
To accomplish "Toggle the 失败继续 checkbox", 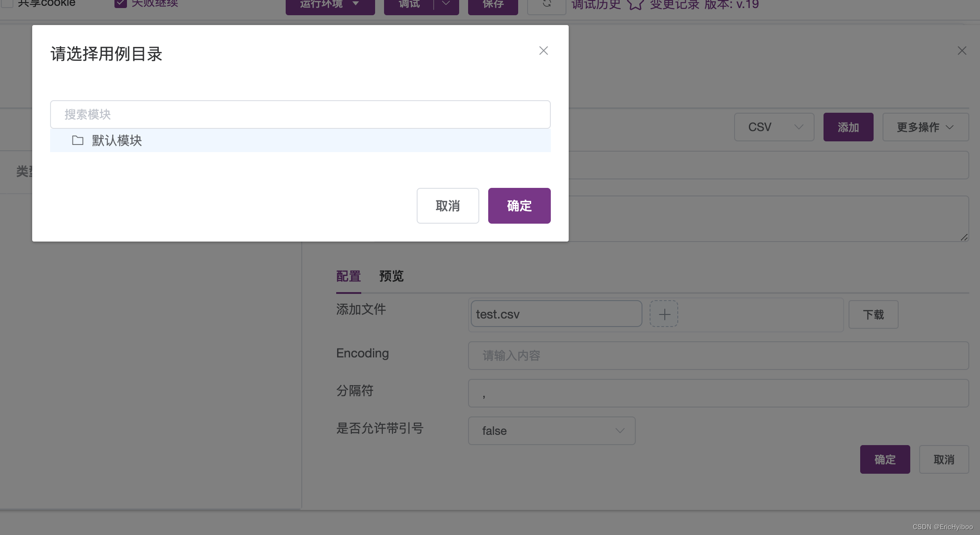I will click(120, 4).
